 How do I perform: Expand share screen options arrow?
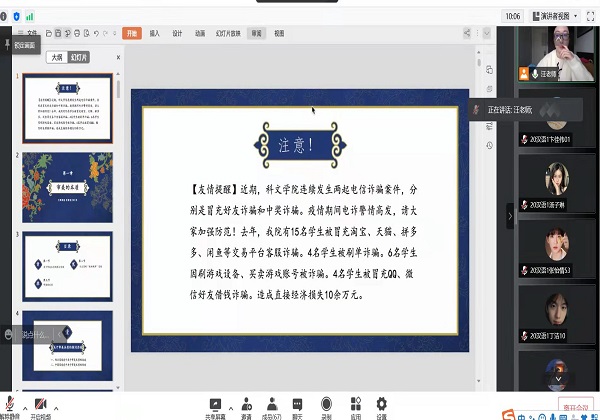click(231, 408)
